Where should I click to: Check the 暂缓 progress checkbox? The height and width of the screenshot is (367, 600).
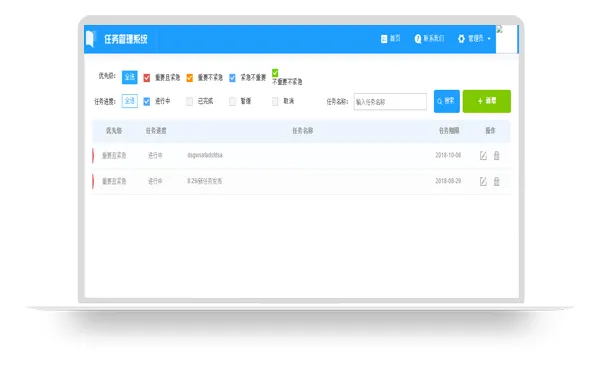[x=232, y=101]
